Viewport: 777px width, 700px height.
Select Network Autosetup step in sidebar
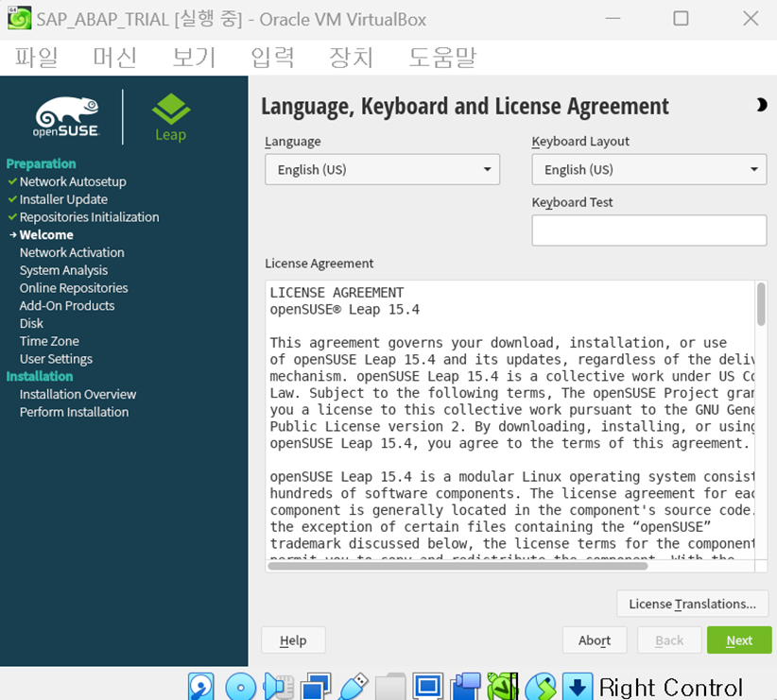73,181
